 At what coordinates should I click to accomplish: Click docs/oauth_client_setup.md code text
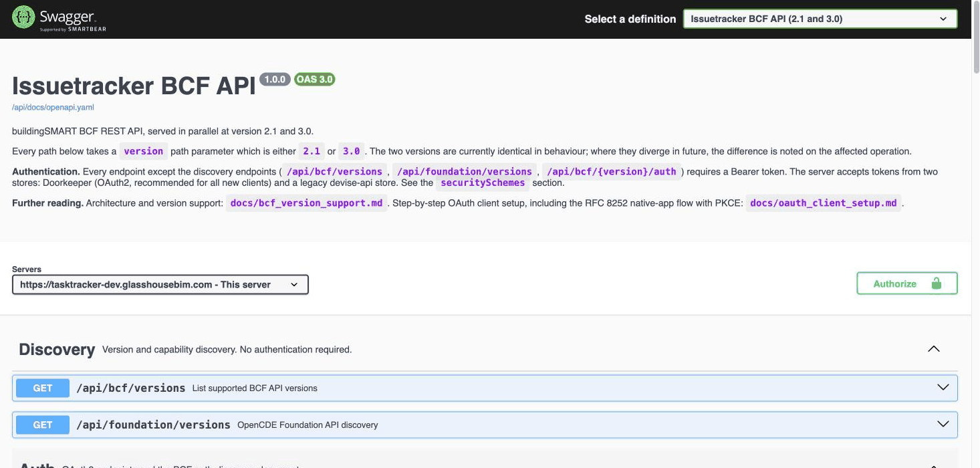coord(824,203)
